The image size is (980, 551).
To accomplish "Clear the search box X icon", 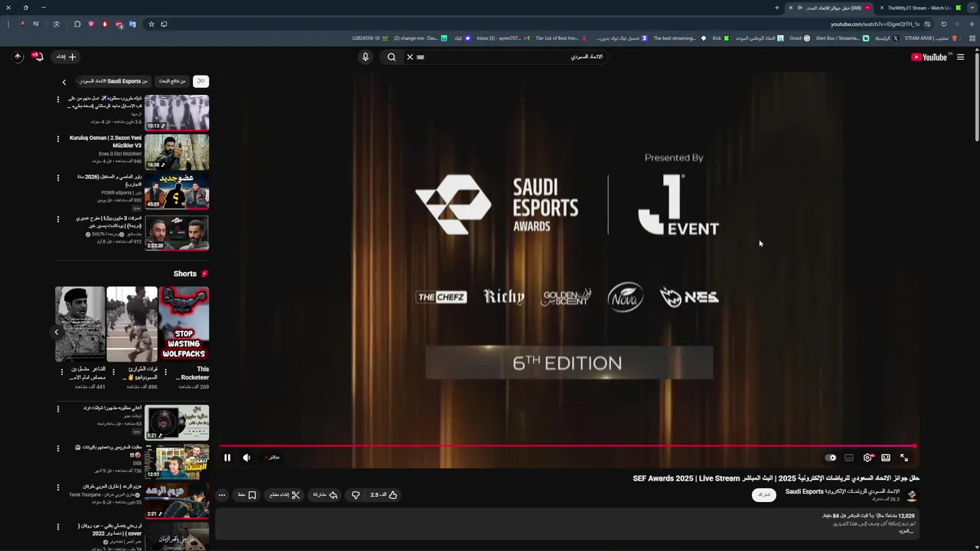I will click(x=410, y=57).
